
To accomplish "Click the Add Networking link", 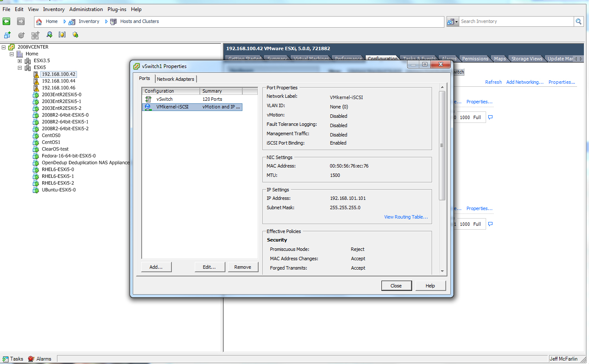I will 525,82.
